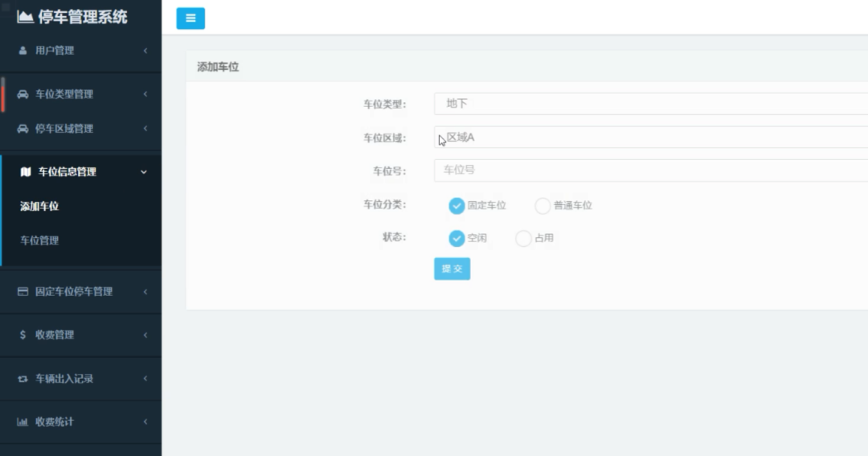Viewport: 868px width, 456px height.
Task: Click the 状态 field label
Action: (x=394, y=237)
